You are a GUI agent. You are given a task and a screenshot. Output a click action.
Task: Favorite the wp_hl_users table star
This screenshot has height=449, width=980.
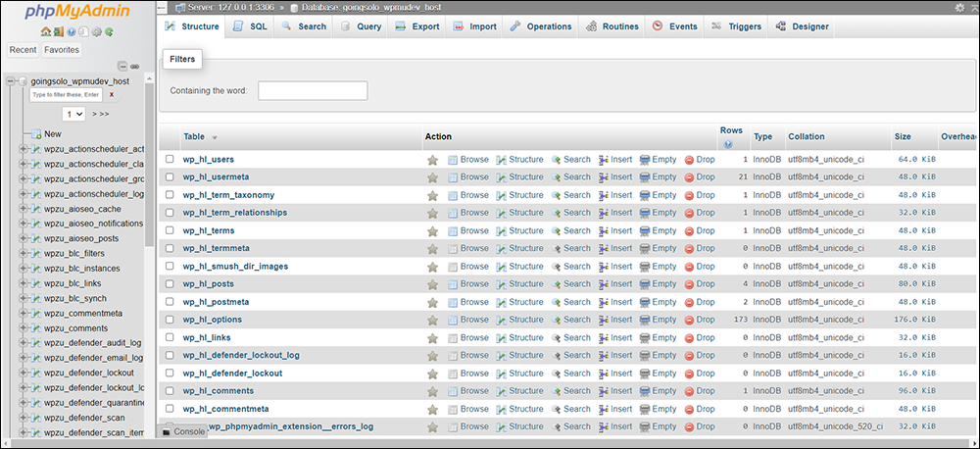tap(432, 160)
